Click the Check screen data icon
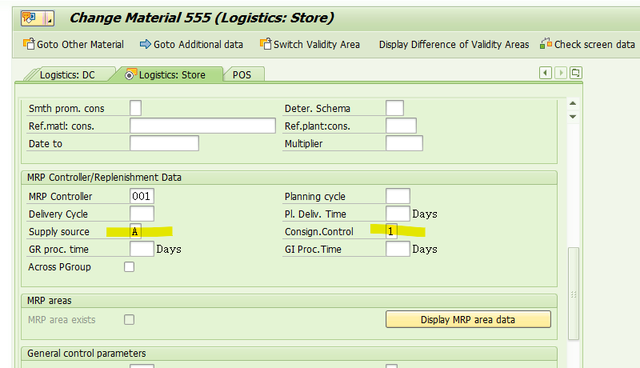This screenshot has height=368, width=640. 546,44
